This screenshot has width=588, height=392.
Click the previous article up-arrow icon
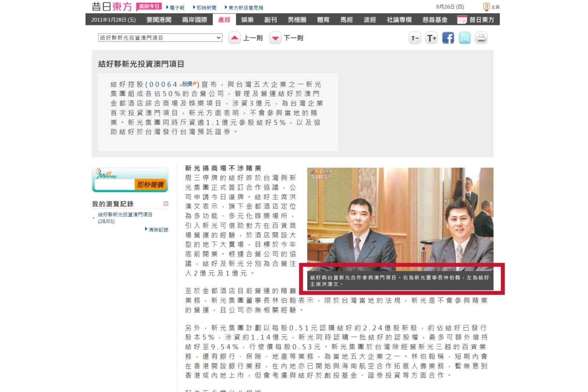[x=234, y=38]
